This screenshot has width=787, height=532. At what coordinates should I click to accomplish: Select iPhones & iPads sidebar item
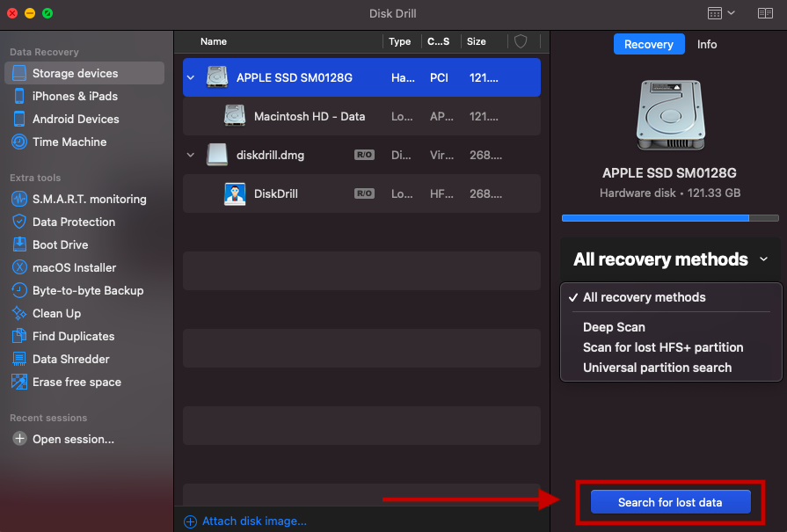tap(75, 97)
